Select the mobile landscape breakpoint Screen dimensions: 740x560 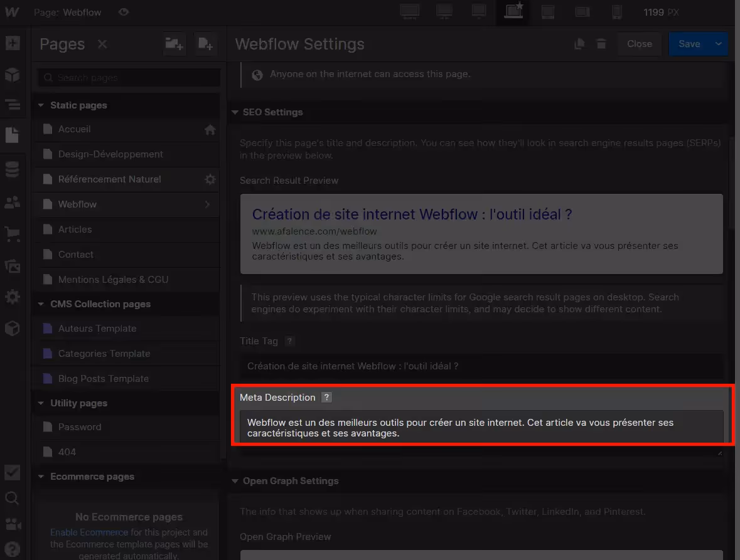pyautogui.click(x=582, y=12)
